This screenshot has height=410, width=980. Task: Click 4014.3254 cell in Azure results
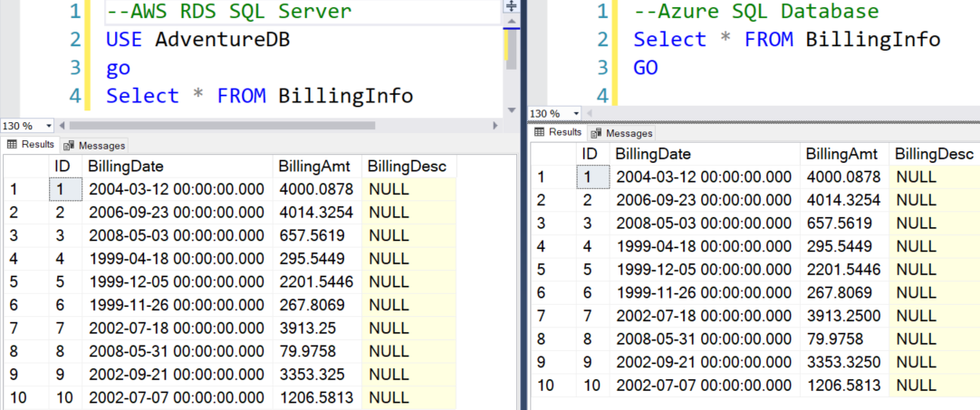[x=845, y=200]
